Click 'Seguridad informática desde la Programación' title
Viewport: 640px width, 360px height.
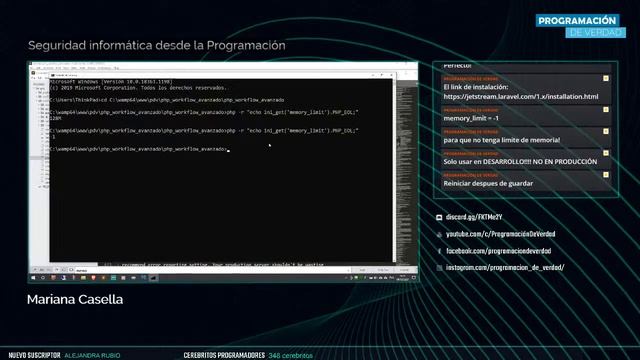[x=157, y=45]
